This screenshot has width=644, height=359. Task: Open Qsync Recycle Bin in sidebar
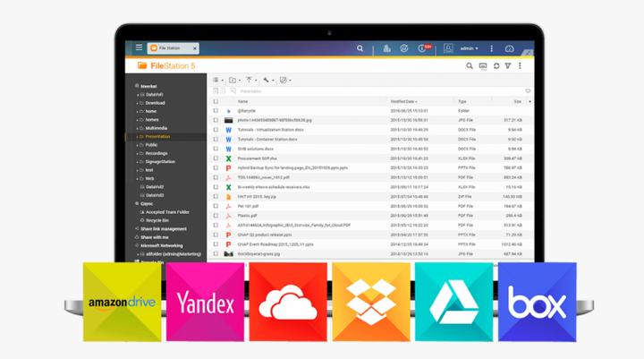point(157,220)
